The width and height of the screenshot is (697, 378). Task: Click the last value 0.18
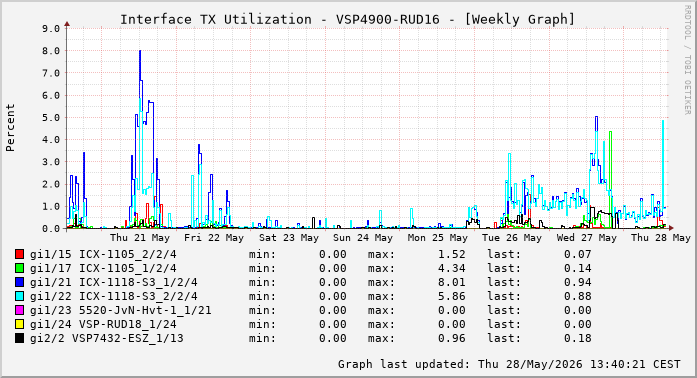coord(577,338)
